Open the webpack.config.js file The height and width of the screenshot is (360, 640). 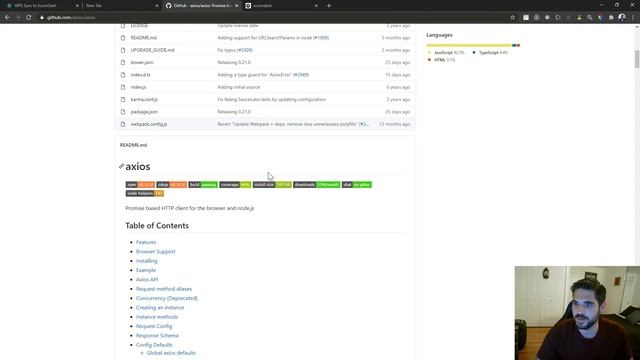click(x=149, y=124)
